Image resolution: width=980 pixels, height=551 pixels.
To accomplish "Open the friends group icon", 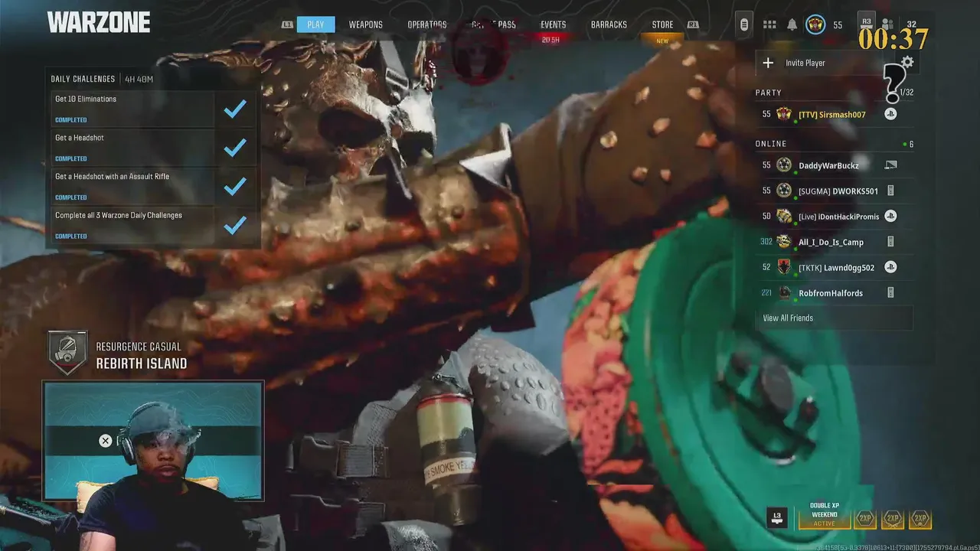I will click(x=887, y=24).
